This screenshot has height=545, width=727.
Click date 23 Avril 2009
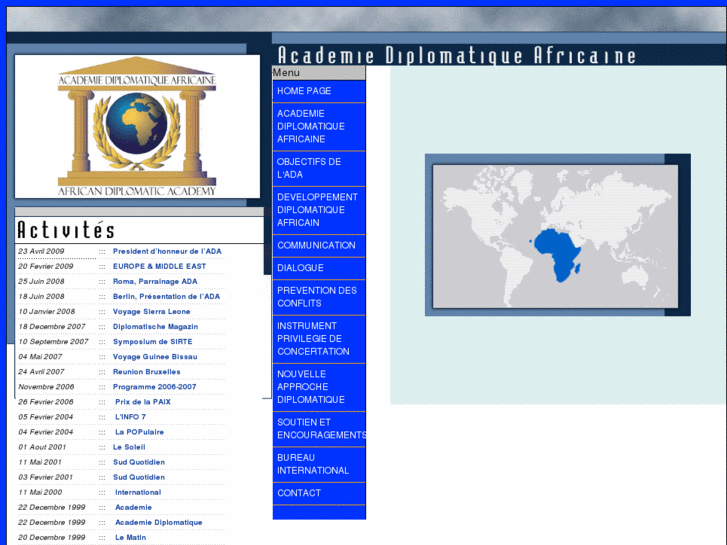pos(41,251)
